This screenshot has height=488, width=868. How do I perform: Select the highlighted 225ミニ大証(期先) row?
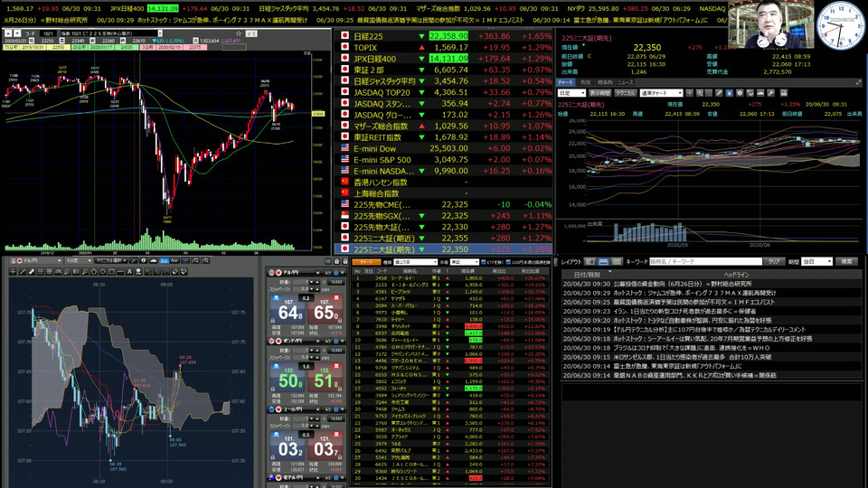pos(444,249)
